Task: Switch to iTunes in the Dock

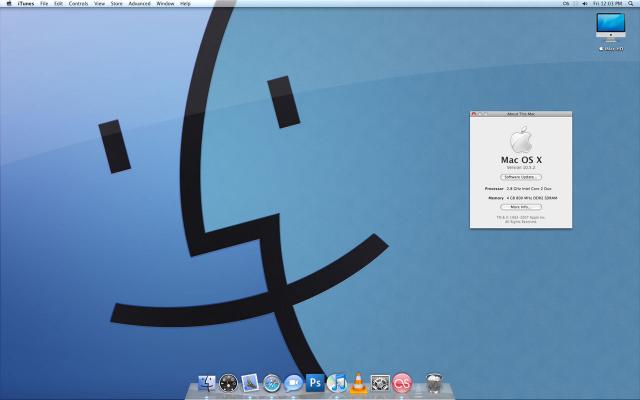Action: (337, 383)
